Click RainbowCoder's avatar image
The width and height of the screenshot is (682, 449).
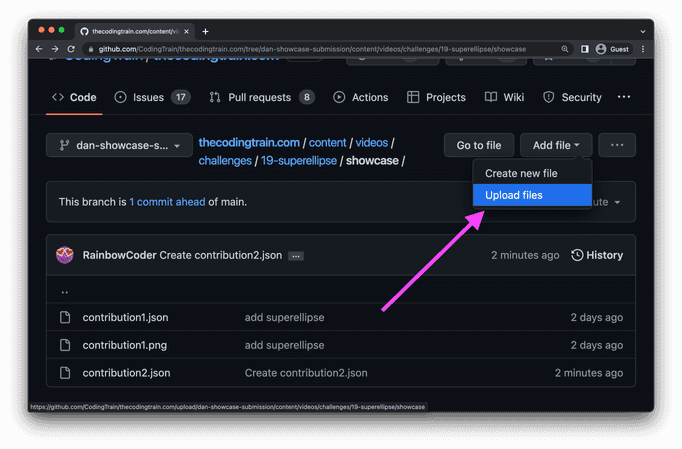[65, 255]
